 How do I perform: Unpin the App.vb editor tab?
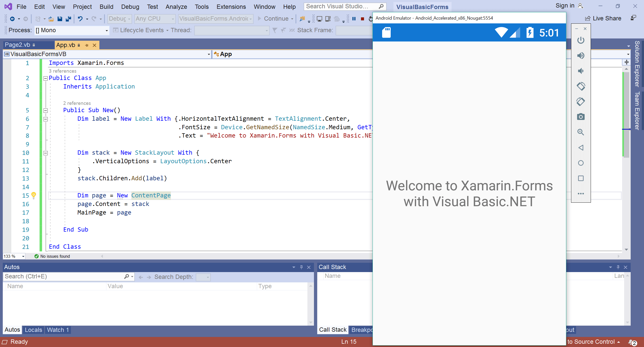pos(87,45)
